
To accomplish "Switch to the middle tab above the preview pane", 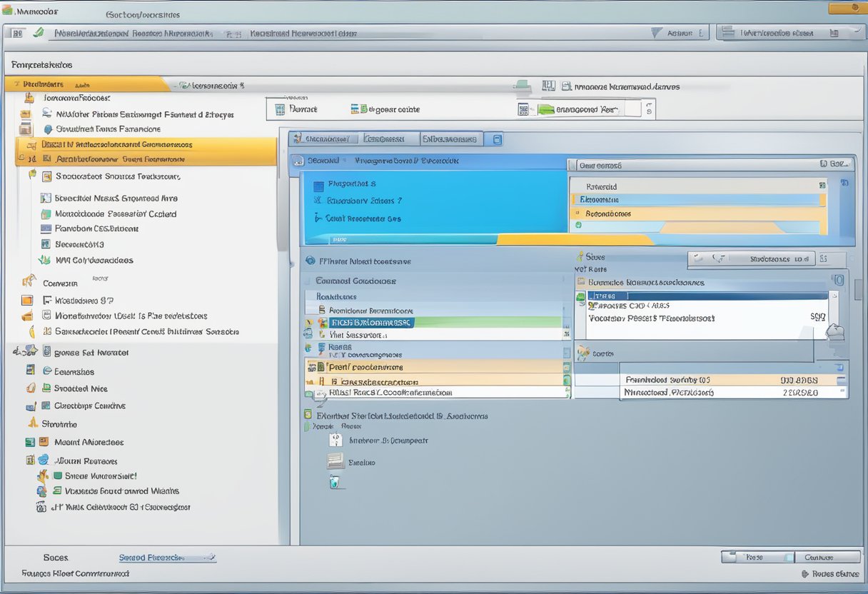I will (x=389, y=139).
